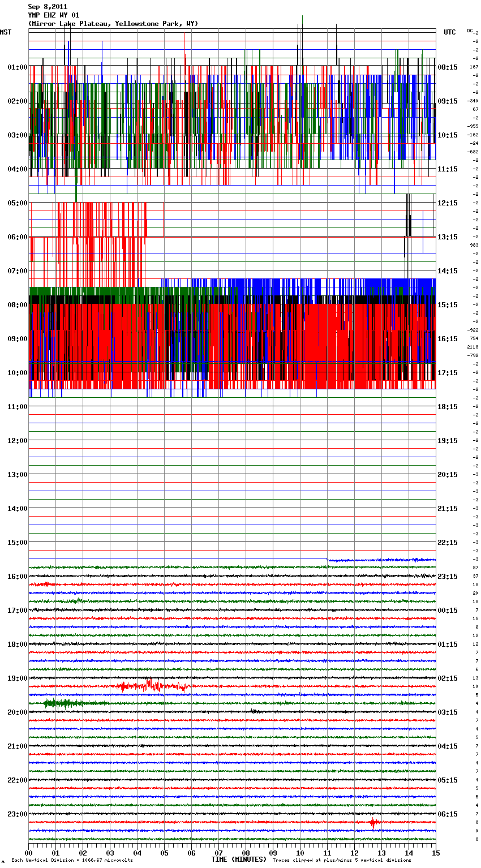Pick the '00:15' UTC time label

(x=448, y=610)
